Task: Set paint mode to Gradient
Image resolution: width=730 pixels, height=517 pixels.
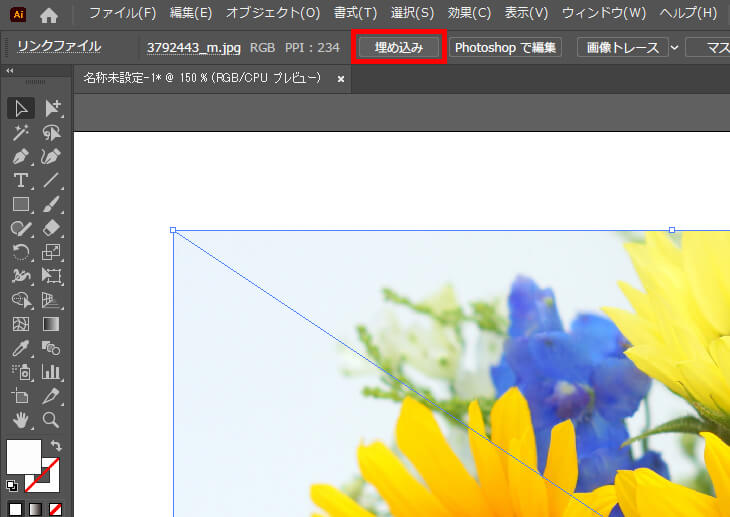Action: (x=35, y=509)
